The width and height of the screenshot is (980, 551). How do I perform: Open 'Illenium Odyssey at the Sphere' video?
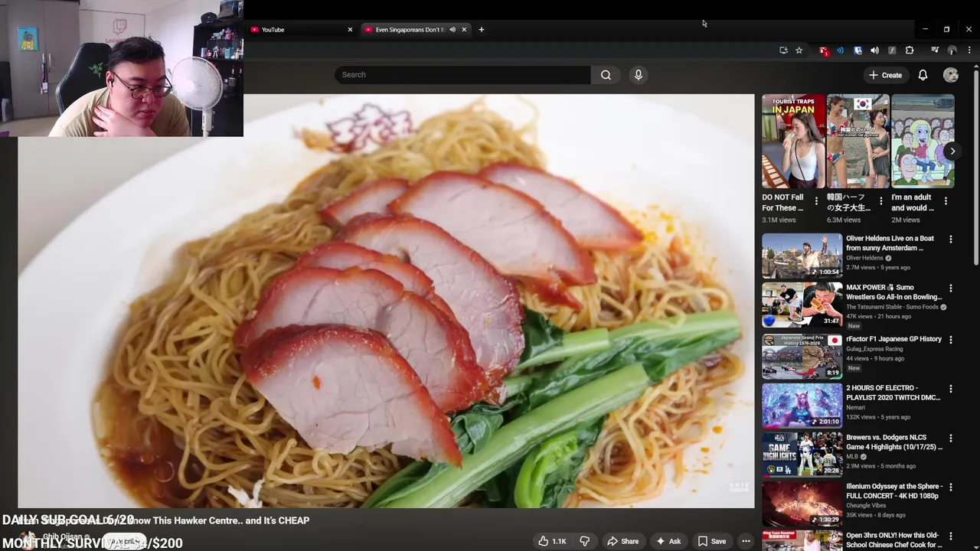[894, 491]
